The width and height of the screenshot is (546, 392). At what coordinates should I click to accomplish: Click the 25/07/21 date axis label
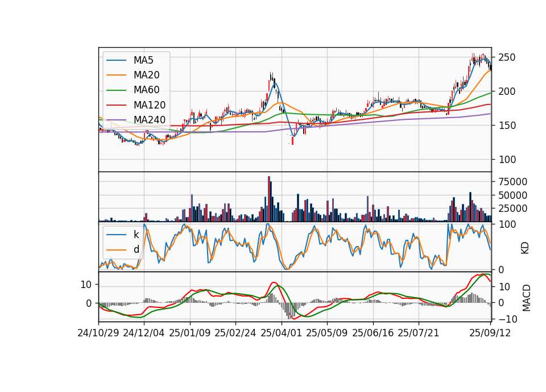point(419,333)
